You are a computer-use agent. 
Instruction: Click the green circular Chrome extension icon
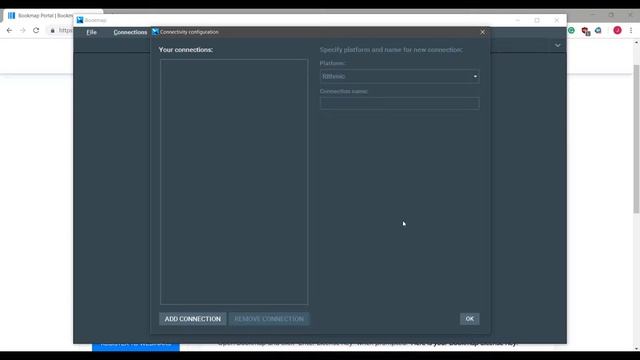[x=571, y=30]
